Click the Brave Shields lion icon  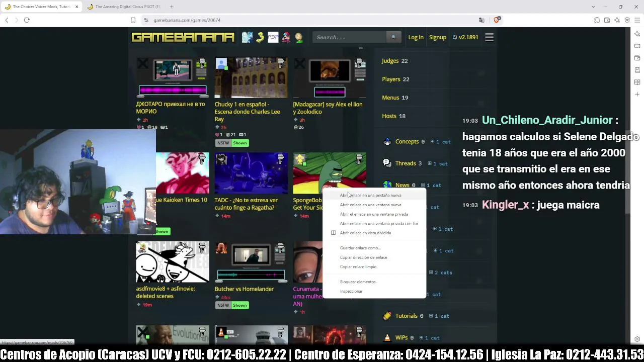click(x=497, y=20)
